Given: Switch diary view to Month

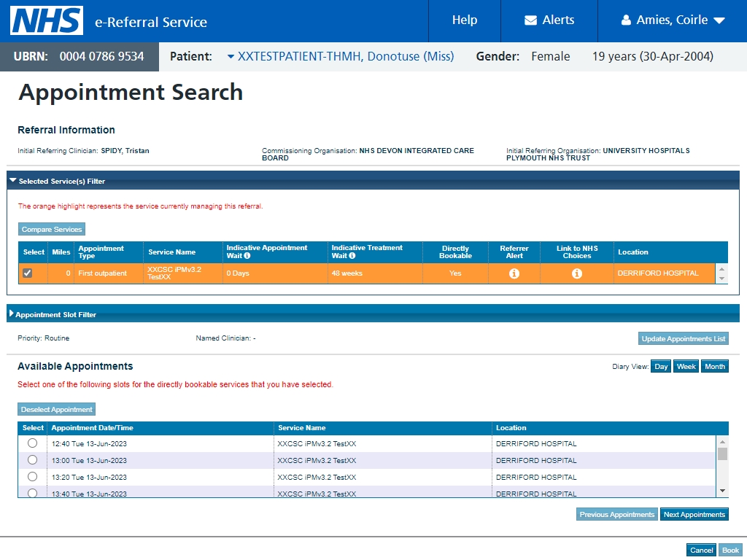Looking at the screenshot, I should point(715,366).
